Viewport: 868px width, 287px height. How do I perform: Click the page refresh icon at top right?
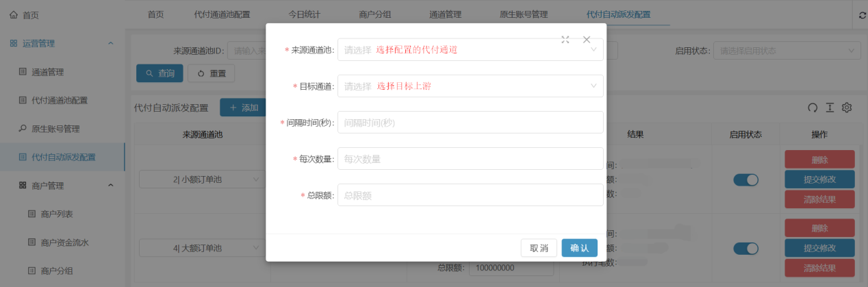pos(862,15)
